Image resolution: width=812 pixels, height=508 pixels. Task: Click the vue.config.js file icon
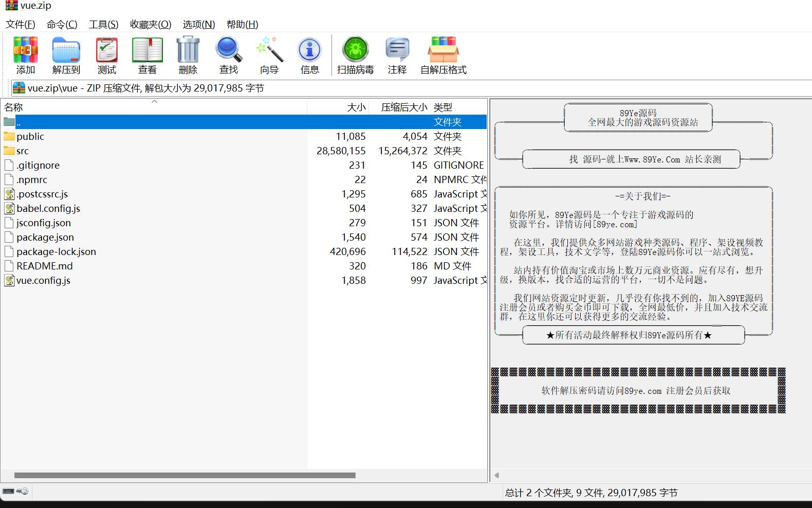[x=9, y=280]
